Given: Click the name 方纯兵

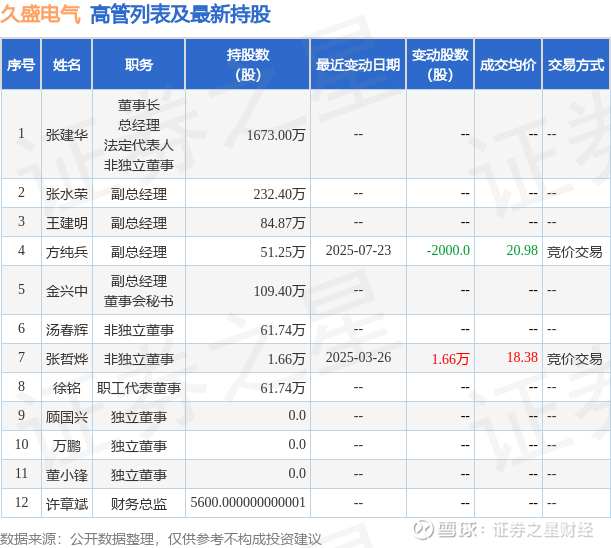Looking at the screenshot, I should [67, 252].
